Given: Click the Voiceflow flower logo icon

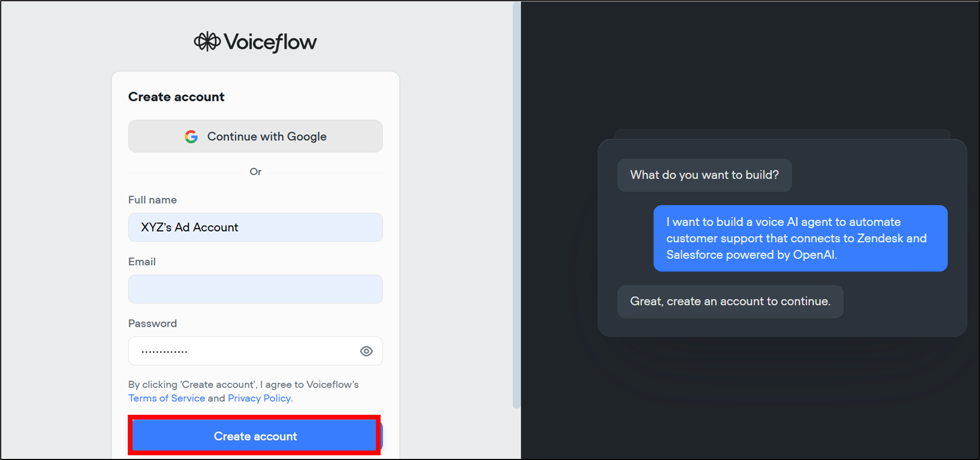Looking at the screenshot, I should (207, 42).
